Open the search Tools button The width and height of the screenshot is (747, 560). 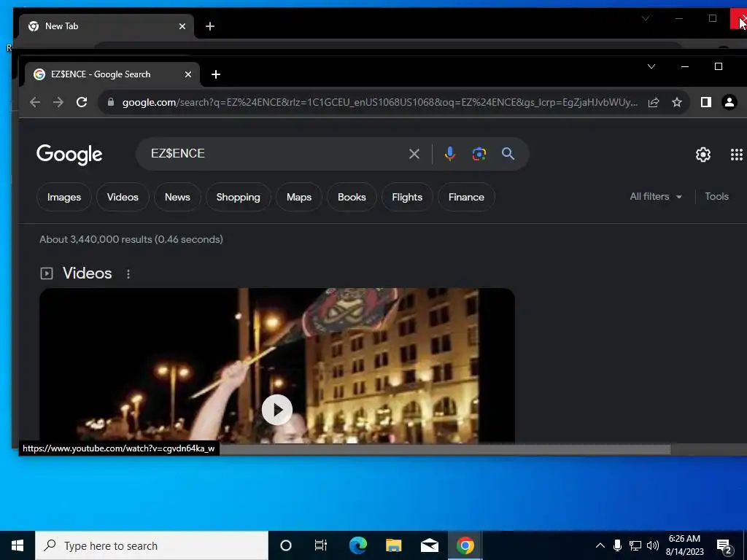pyautogui.click(x=716, y=197)
